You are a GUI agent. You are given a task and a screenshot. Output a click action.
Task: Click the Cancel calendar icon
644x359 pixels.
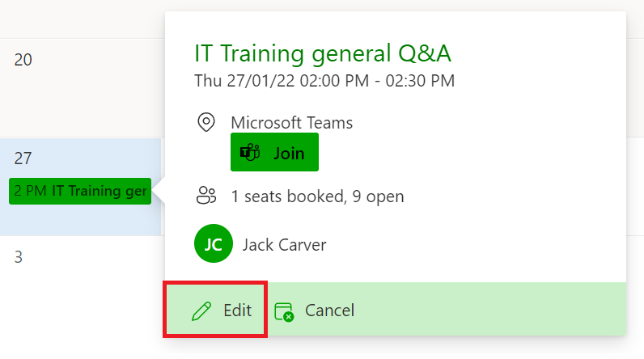pos(284,312)
